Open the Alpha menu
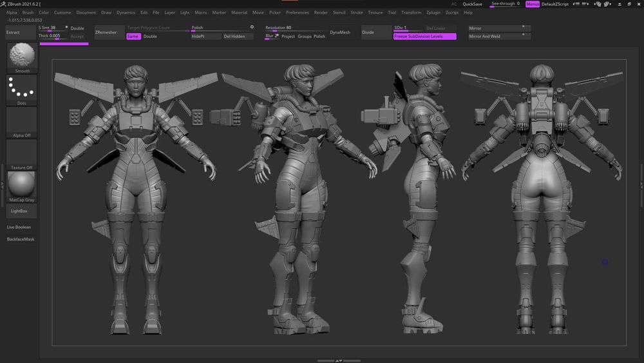The width and height of the screenshot is (644, 363). coord(12,12)
